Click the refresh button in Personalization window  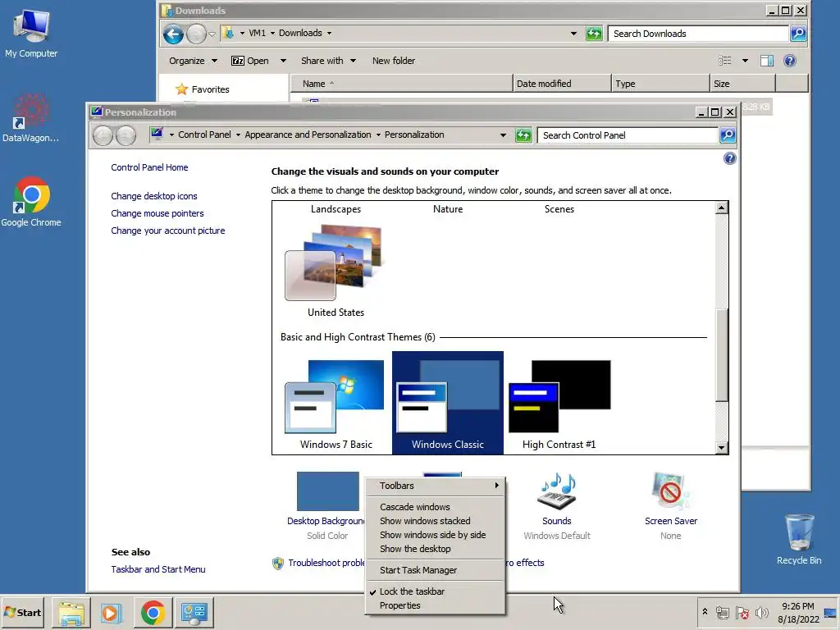523,135
